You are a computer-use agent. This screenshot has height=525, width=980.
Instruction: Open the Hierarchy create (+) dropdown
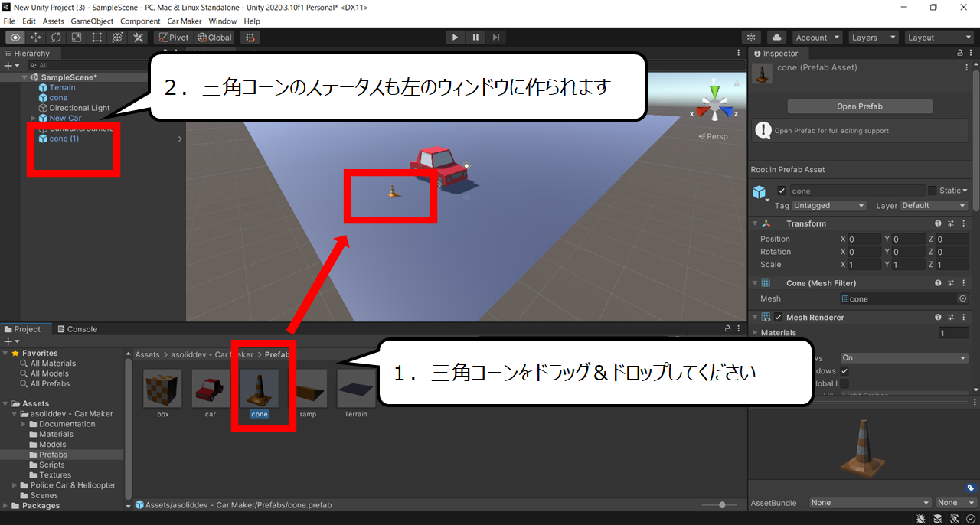[x=11, y=66]
